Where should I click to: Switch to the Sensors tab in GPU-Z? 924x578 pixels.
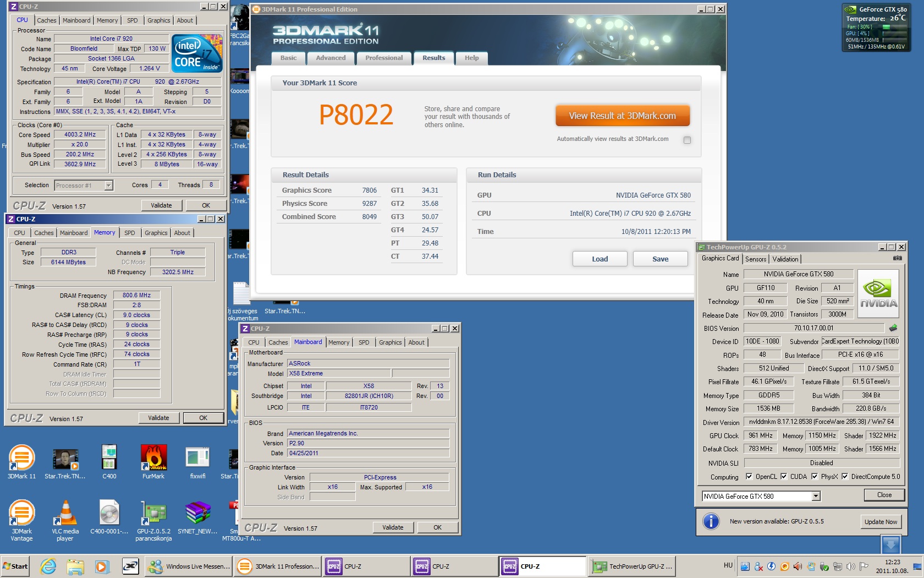pyautogui.click(x=756, y=259)
